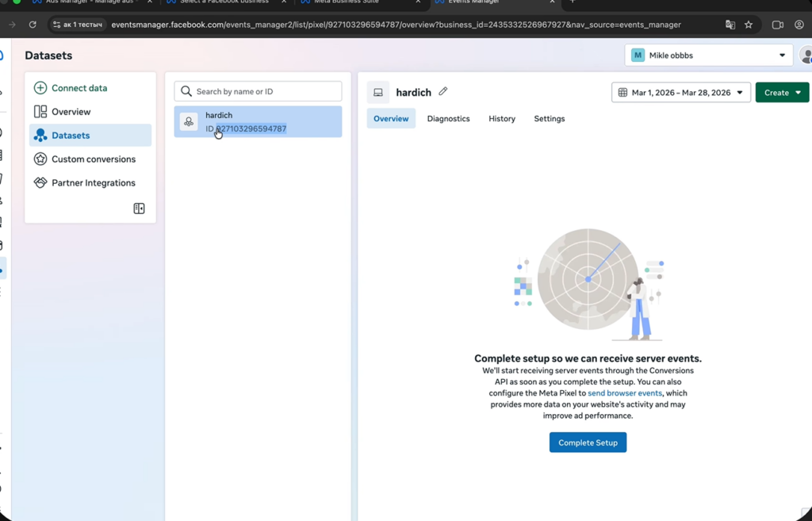Bookmark this page with star icon
The width and height of the screenshot is (812, 521).
pos(749,25)
